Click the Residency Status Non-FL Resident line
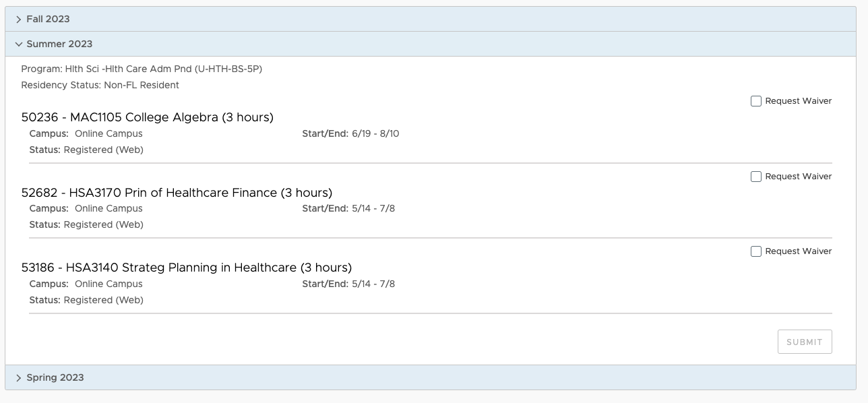Image resolution: width=868 pixels, height=403 pixels. (x=100, y=86)
